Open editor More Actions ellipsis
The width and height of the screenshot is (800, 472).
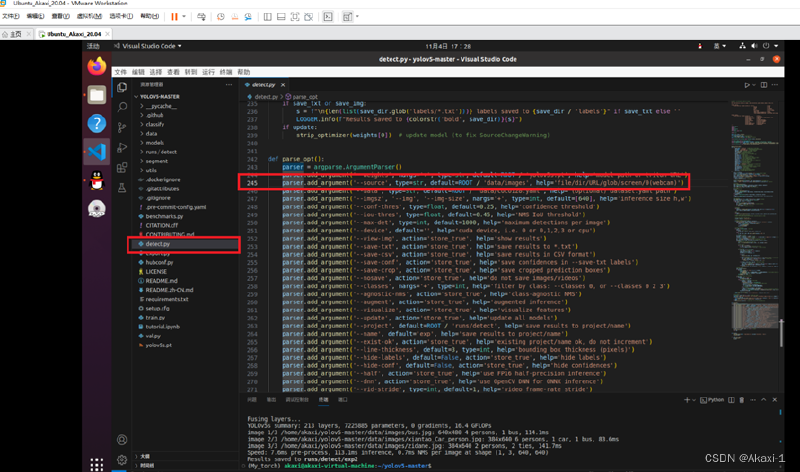coord(774,85)
